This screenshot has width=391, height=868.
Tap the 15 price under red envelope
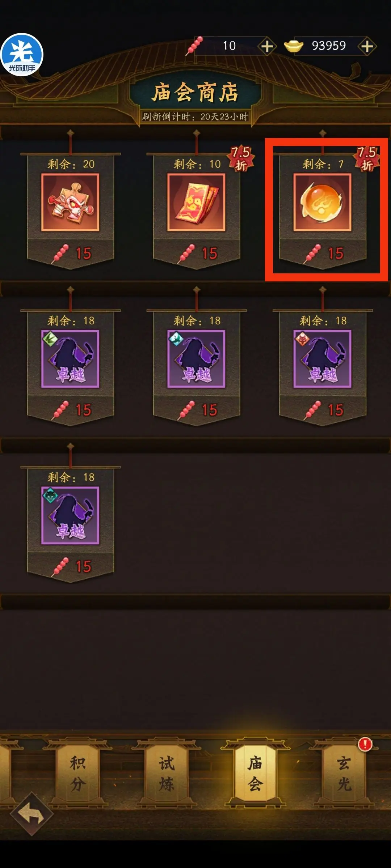[209, 254]
